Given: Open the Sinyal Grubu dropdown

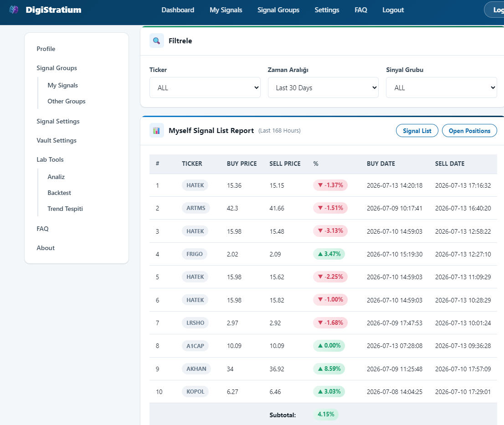Looking at the screenshot, I should (441, 87).
